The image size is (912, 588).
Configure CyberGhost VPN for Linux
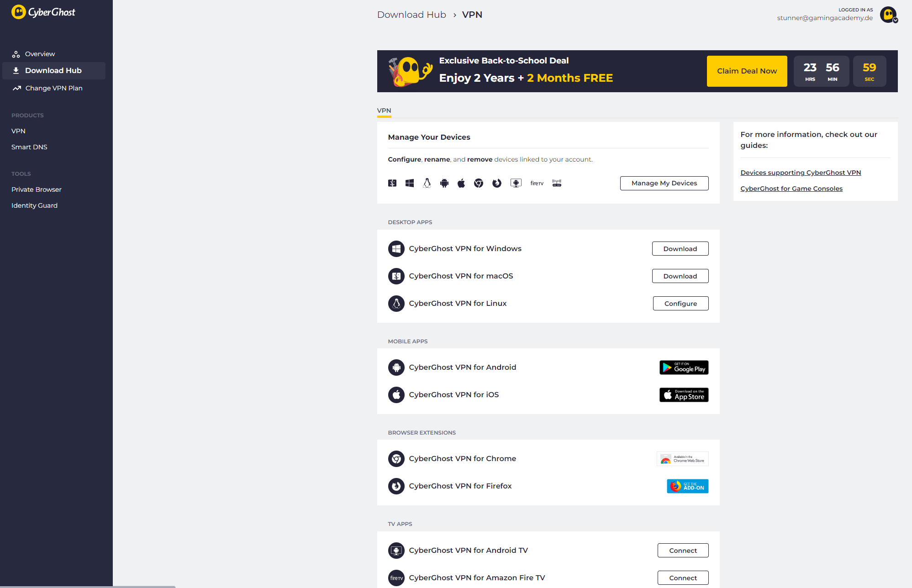(x=680, y=304)
